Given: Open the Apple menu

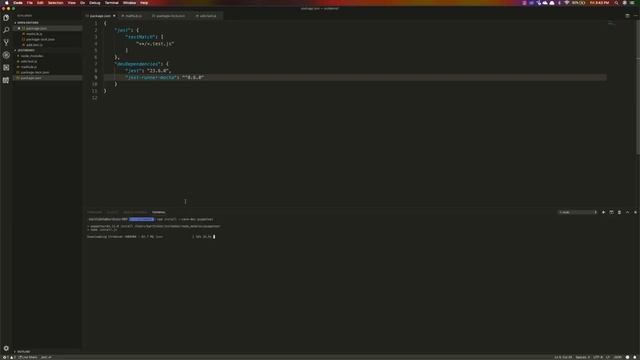Looking at the screenshot, I should coord(7,3).
